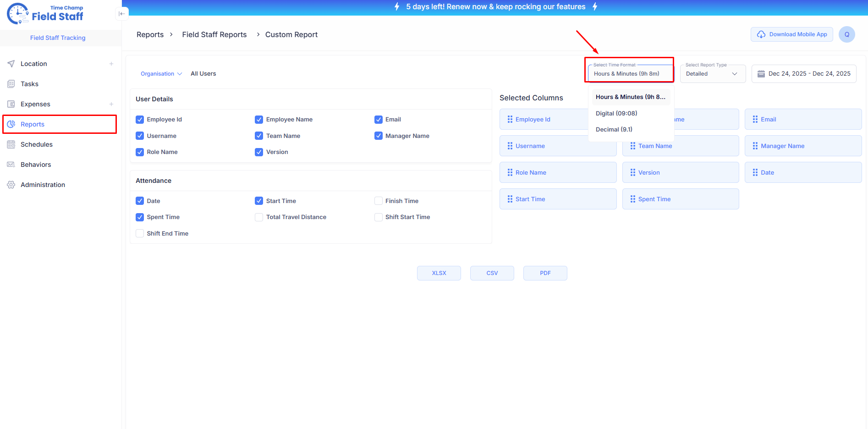868x429 pixels.
Task: Open Schedules in the sidebar menu
Action: point(60,144)
